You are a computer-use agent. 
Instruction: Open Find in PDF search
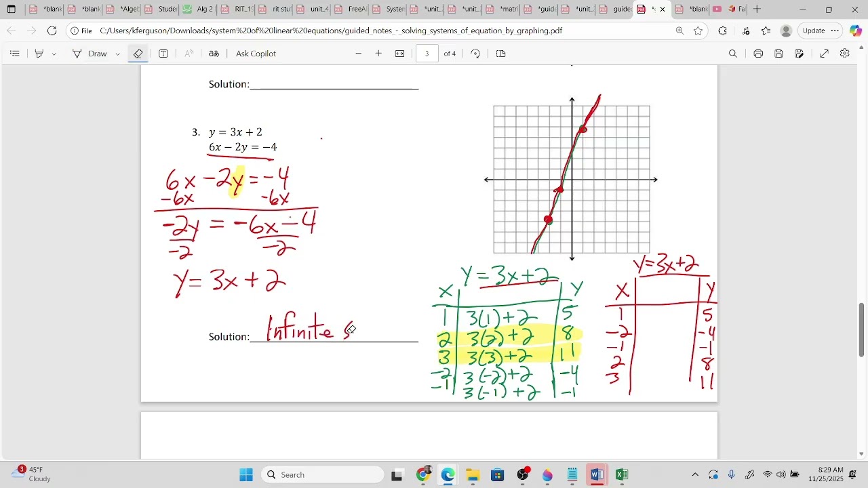pos(733,54)
